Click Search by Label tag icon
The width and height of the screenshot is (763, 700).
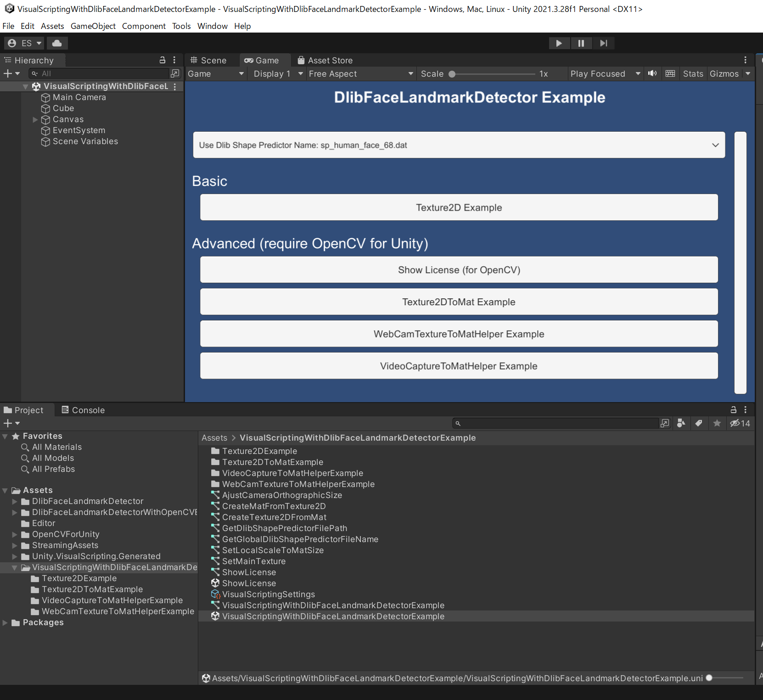699,423
